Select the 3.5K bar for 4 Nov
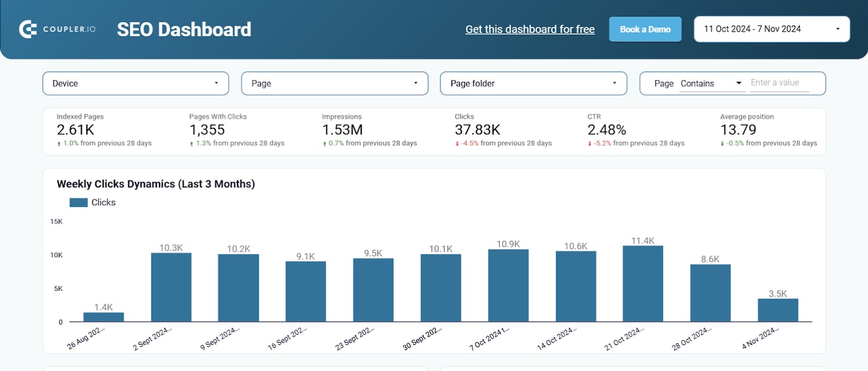 pos(778,310)
